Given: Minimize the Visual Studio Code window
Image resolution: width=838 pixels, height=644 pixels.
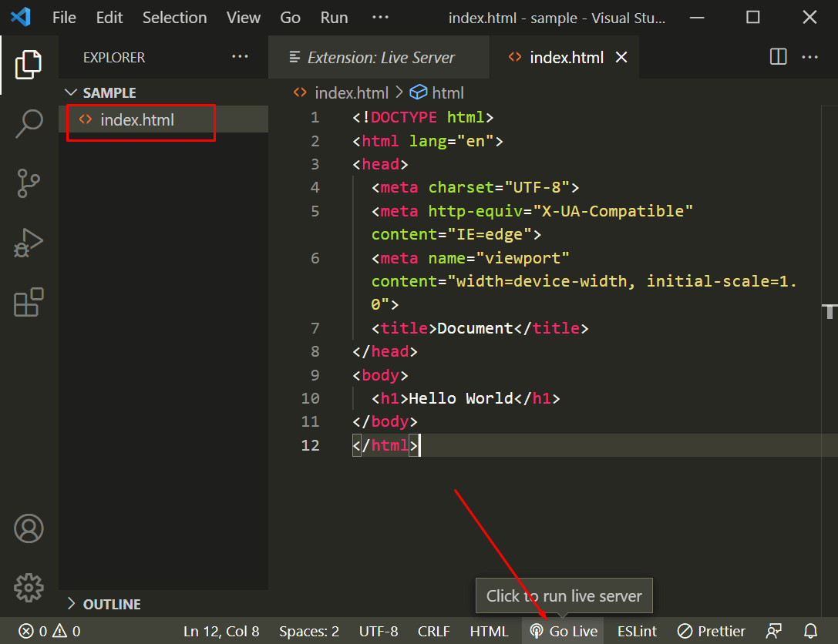Looking at the screenshot, I should point(697,18).
